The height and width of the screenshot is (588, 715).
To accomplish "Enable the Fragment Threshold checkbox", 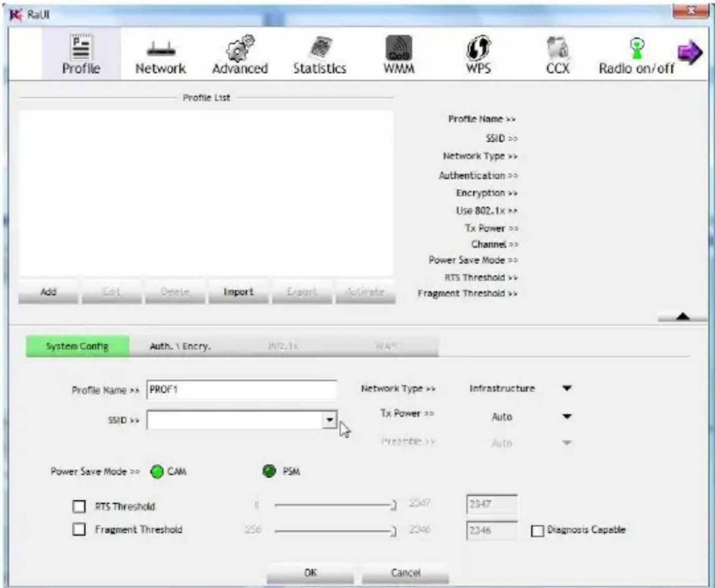I will (x=79, y=529).
